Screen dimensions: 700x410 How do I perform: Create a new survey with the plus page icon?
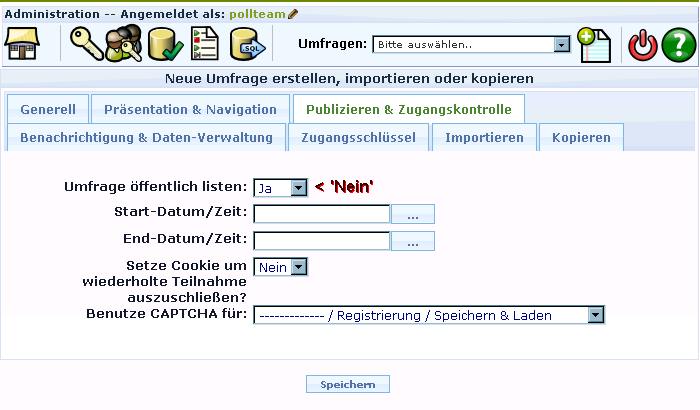[x=594, y=45]
